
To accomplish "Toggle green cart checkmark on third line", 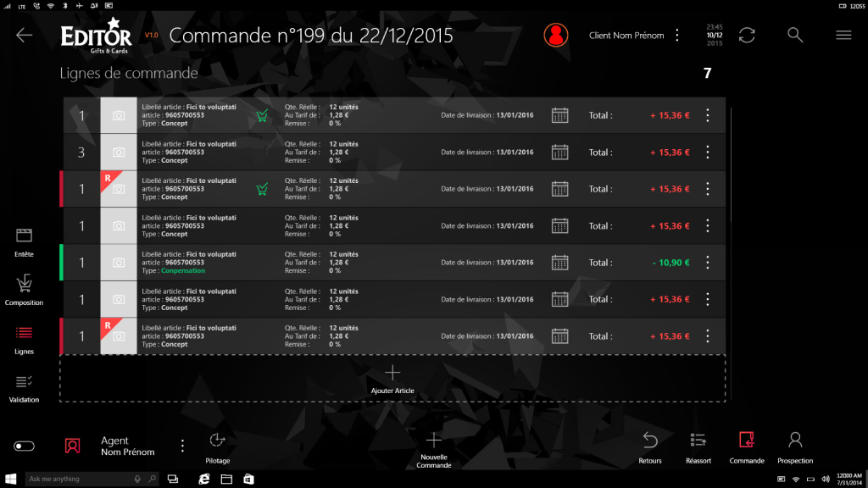I will click(x=263, y=189).
